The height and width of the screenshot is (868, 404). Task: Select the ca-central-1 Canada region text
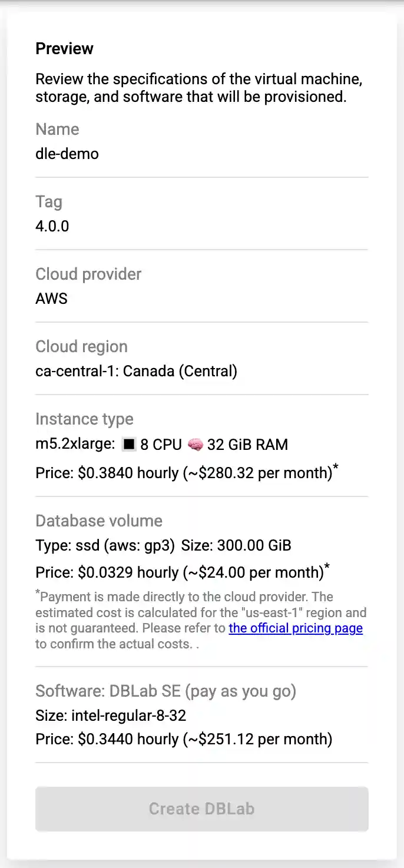tap(136, 371)
